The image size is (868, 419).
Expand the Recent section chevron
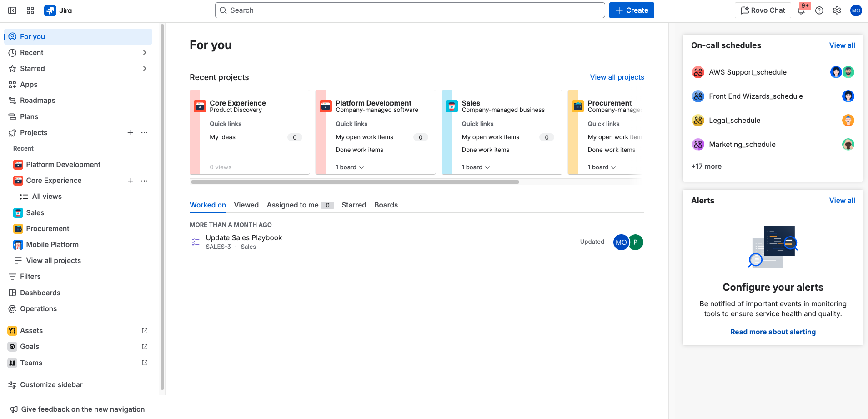tap(145, 53)
